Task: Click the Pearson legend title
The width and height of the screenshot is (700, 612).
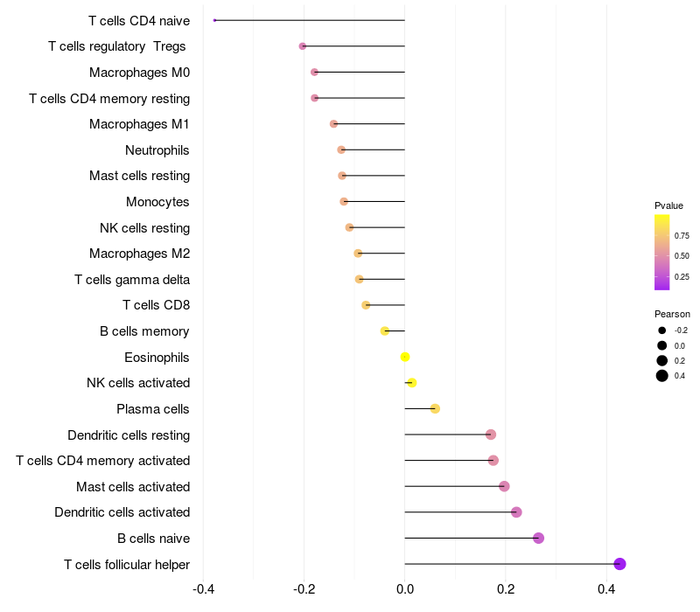Action: tap(672, 314)
